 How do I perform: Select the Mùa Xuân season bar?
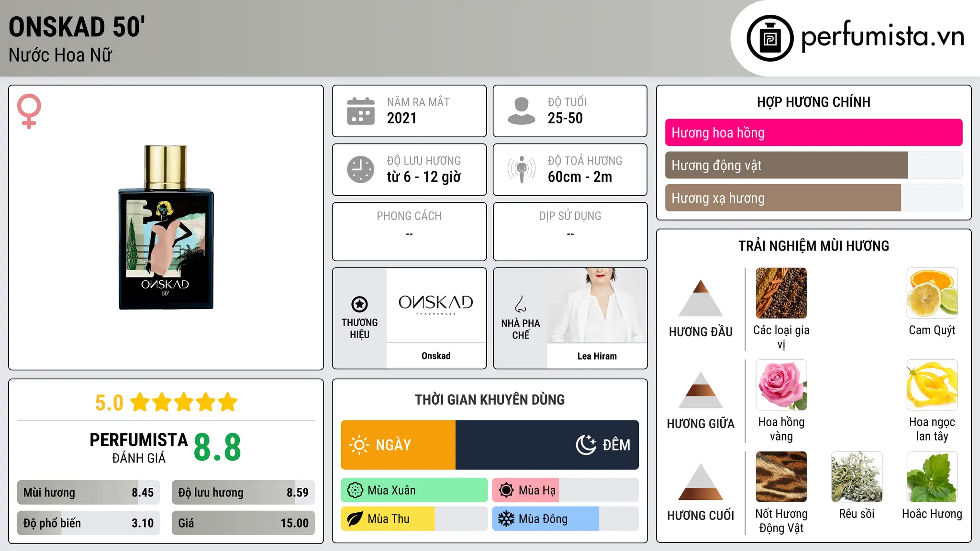(414, 490)
